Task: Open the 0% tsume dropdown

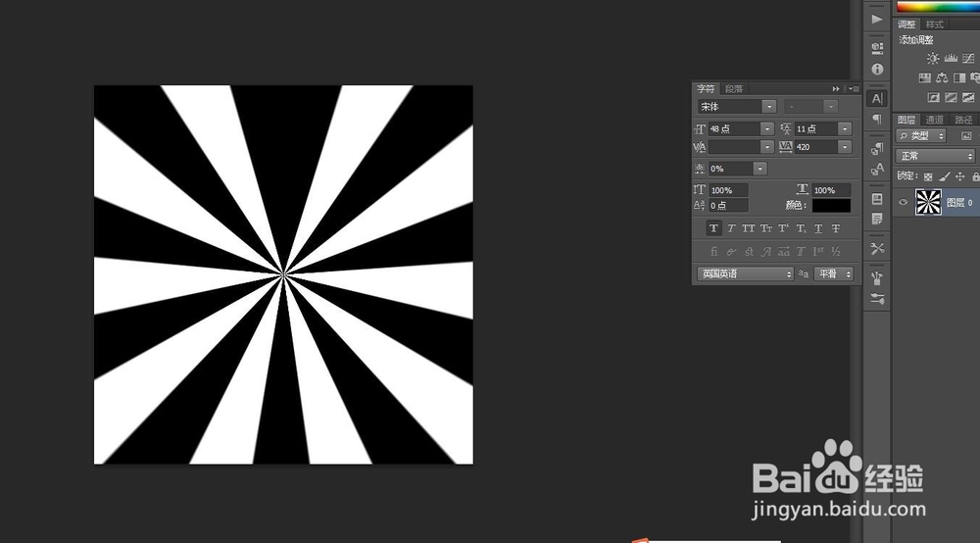Action: (759, 169)
